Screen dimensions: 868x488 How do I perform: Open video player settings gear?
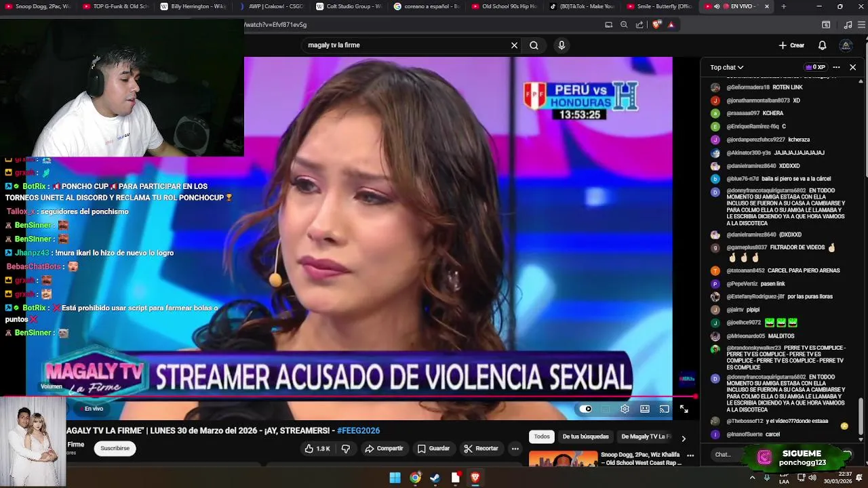[625, 409]
